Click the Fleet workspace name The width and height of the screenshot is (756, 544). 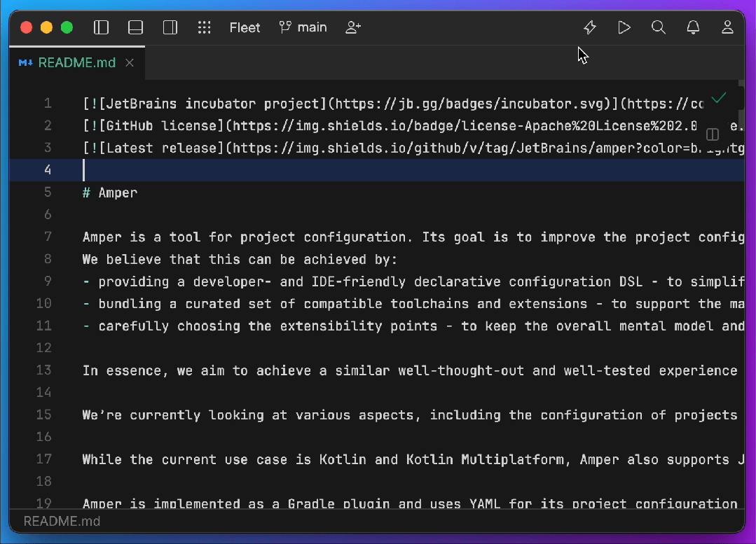click(x=245, y=27)
